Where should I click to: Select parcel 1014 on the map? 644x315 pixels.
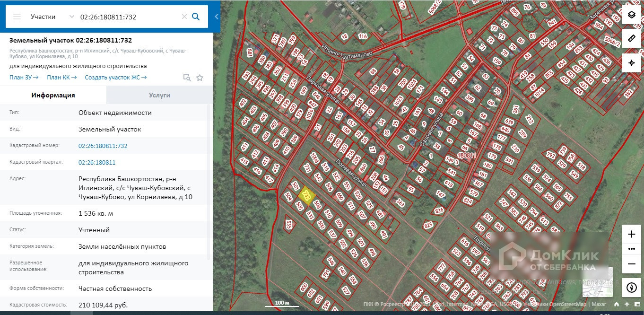point(540,93)
